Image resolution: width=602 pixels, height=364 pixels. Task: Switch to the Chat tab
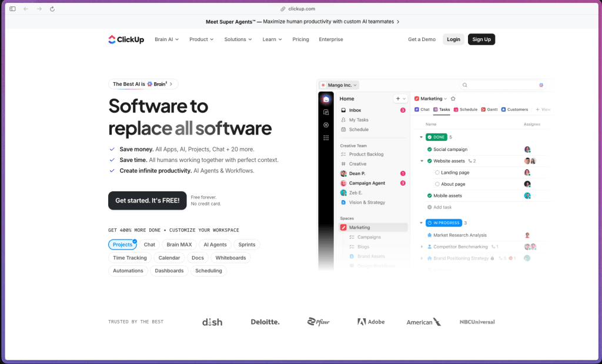coord(422,110)
